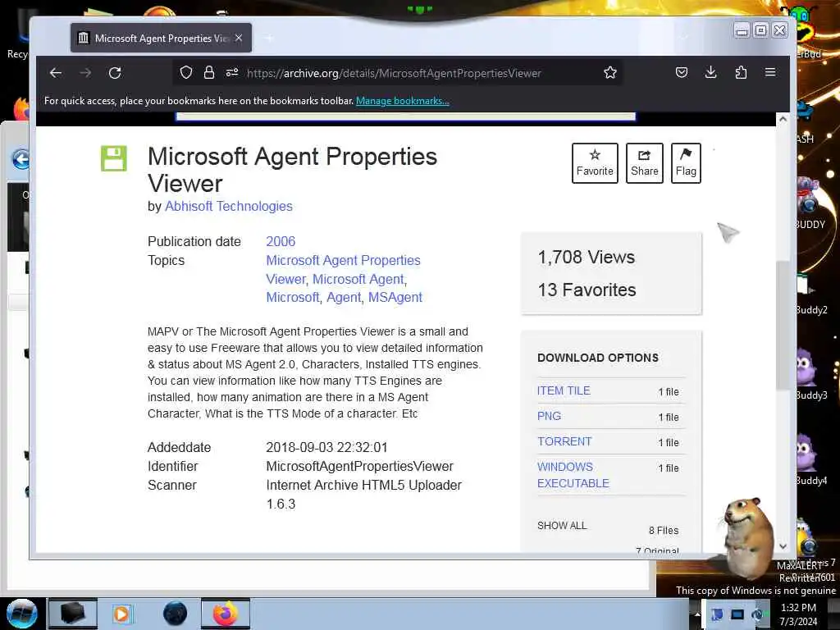The image size is (840, 630).
Task: Select the Microsoft Agent Properties Viewer tab
Action: (161, 38)
